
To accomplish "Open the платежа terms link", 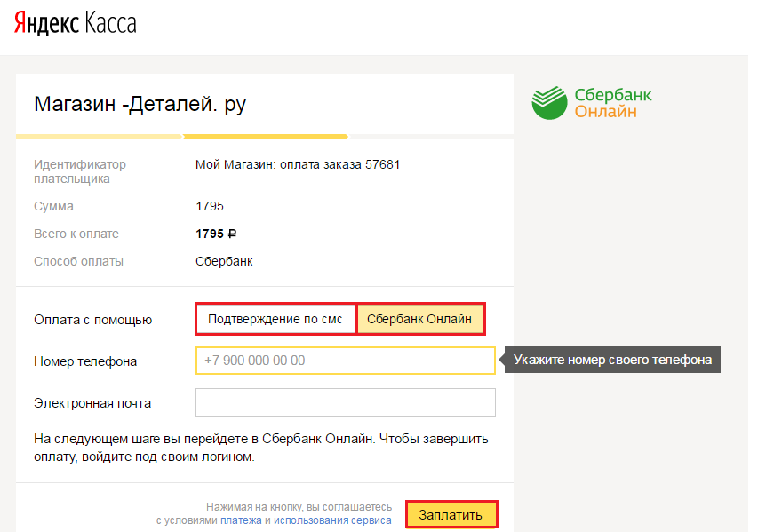I will coord(241,520).
